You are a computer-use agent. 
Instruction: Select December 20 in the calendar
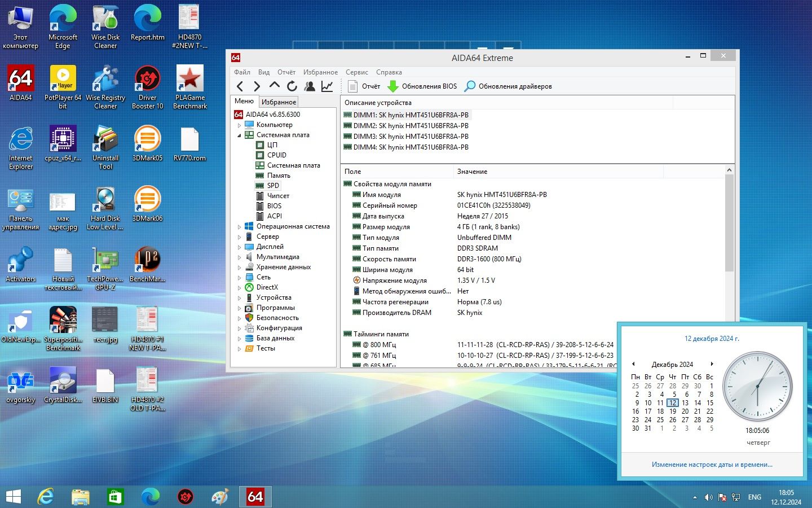pos(685,411)
